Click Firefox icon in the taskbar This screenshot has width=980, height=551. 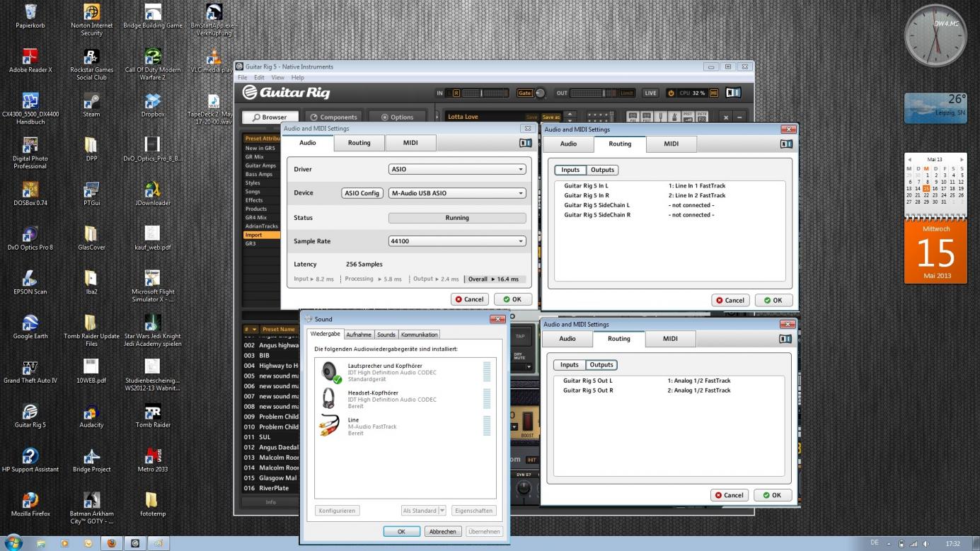pos(111,543)
